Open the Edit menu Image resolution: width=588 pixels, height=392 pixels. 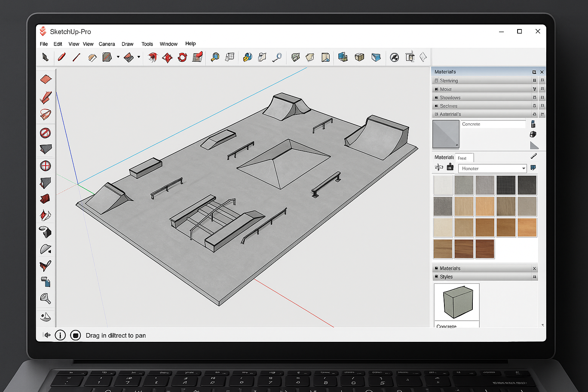(58, 44)
